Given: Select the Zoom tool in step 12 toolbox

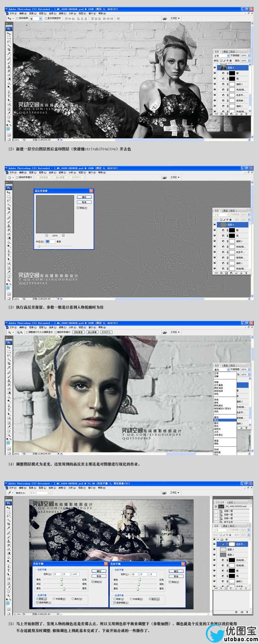Looking at the screenshot, I should (x=9, y=121).
